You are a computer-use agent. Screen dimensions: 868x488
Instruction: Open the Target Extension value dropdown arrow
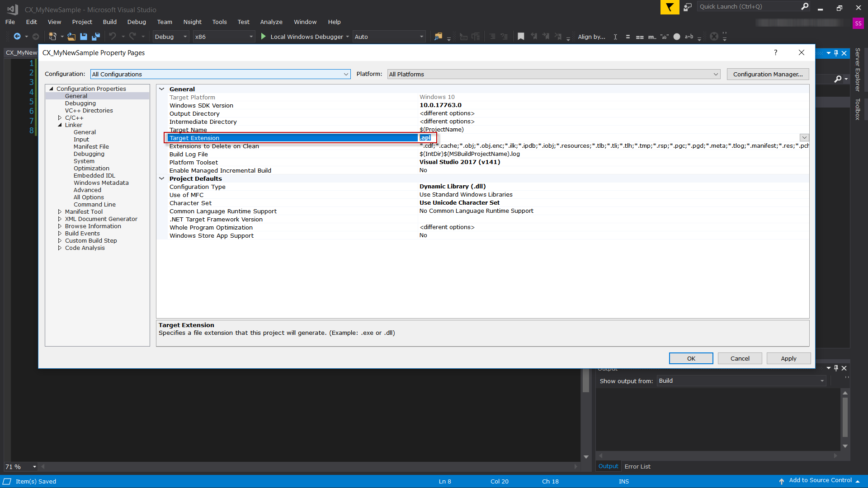[x=804, y=138]
